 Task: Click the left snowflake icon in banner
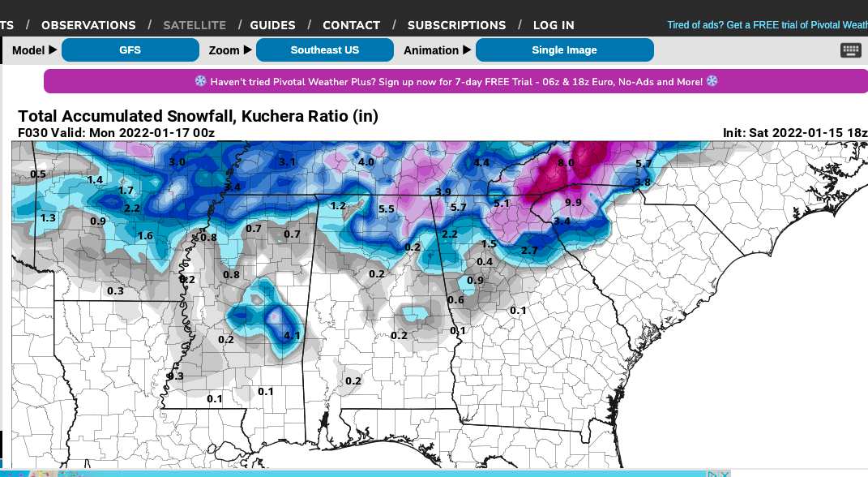pos(200,81)
